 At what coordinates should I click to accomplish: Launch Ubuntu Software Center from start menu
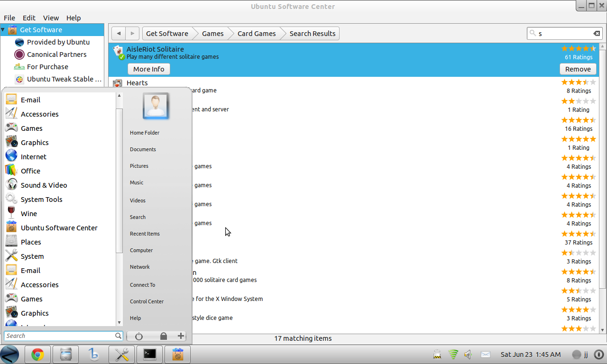coord(60,228)
